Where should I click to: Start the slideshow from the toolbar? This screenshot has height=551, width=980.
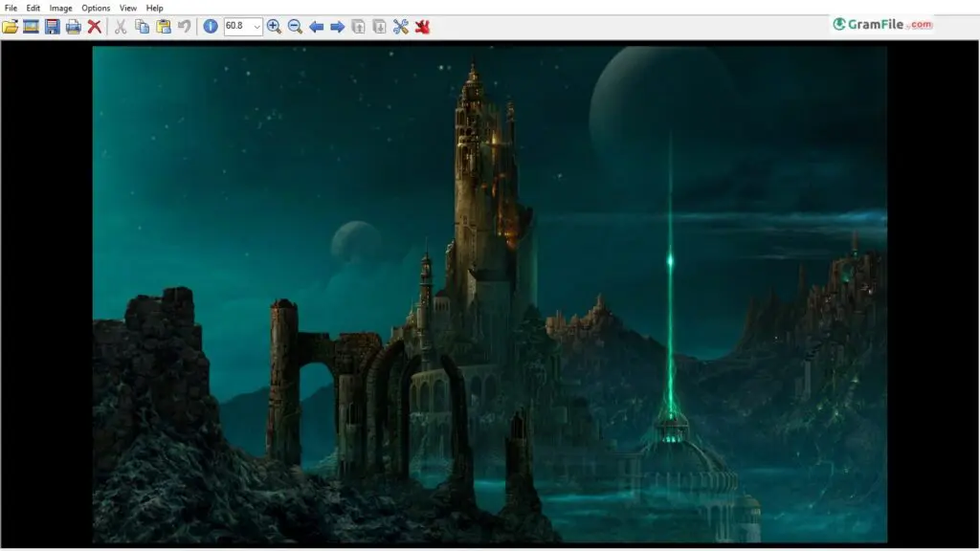32,26
